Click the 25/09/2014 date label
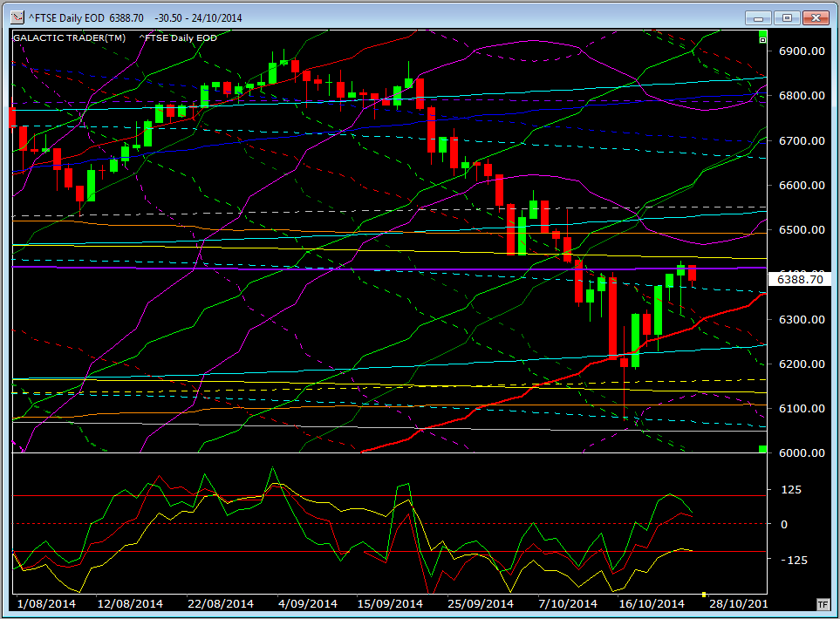Viewport: 840px width, 619px height. click(x=481, y=604)
